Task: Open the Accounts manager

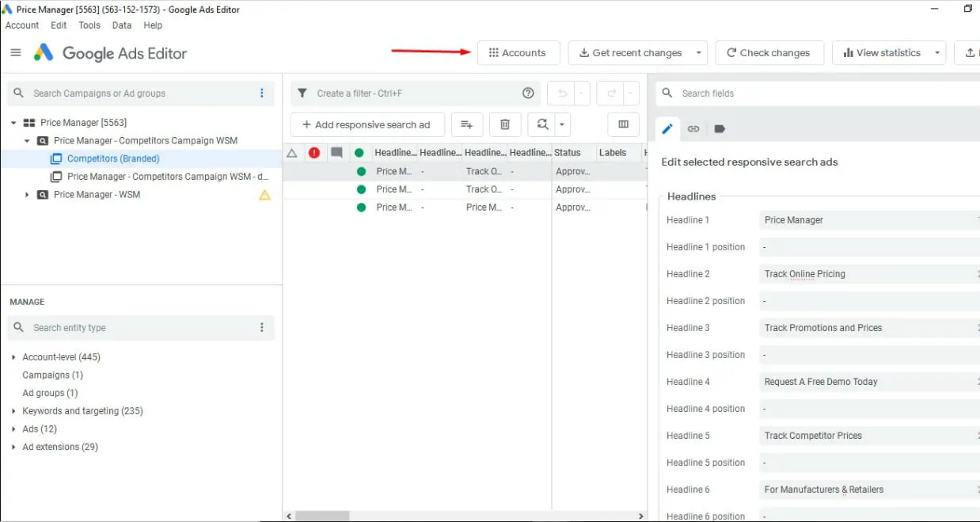Action: pyautogui.click(x=518, y=53)
